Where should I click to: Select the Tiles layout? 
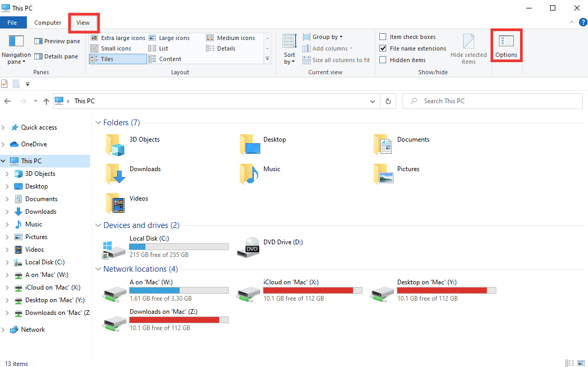pos(117,59)
